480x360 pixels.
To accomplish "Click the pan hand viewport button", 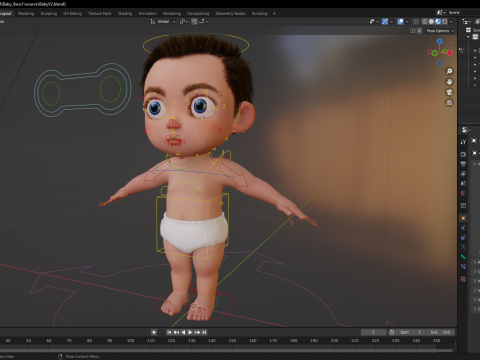I will pyautogui.click(x=449, y=82).
